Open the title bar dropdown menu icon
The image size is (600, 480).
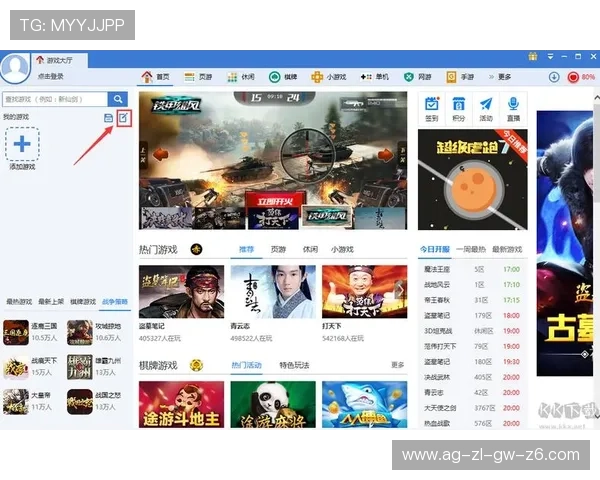coord(550,57)
